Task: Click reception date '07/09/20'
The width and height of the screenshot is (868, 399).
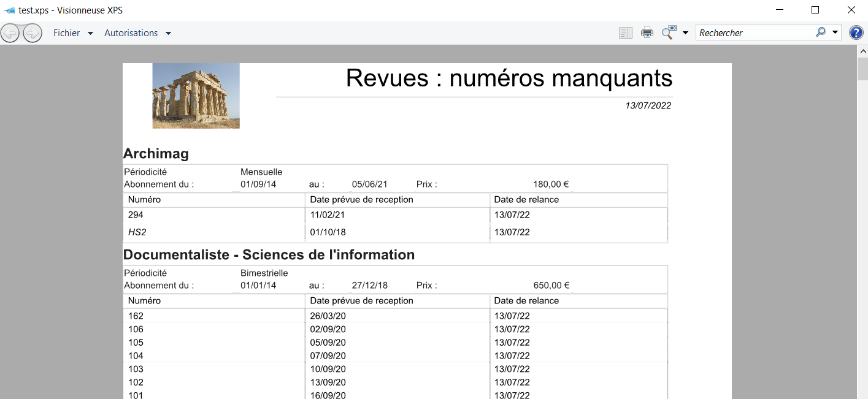Action: pos(328,356)
